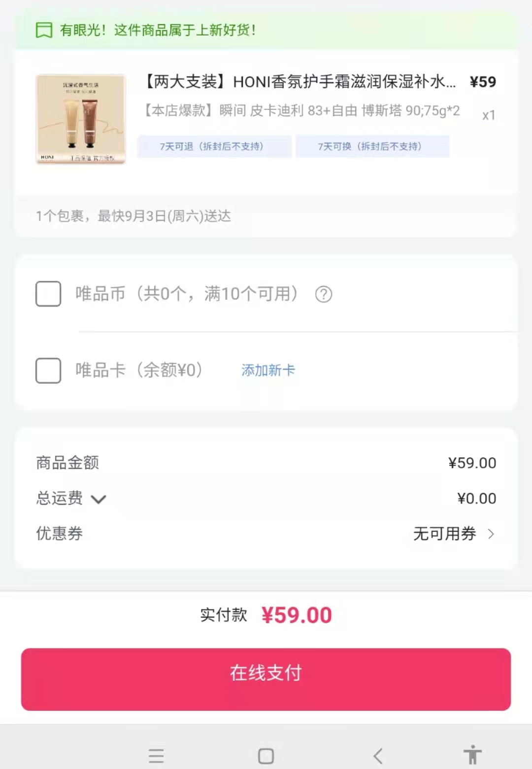The width and height of the screenshot is (532, 769).
Task: Tap the green new-arrival banner icon
Action: pos(44,30)
